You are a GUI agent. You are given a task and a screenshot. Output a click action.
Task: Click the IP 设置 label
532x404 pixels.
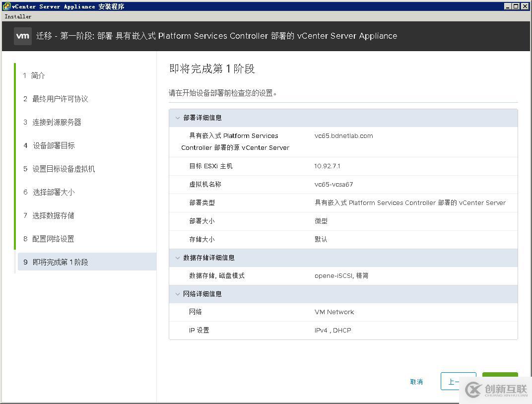point(199,331)
